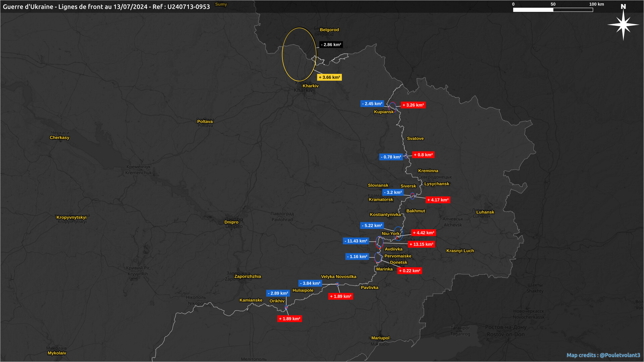Click the blue - 5.22 km² label

[372, 226]
